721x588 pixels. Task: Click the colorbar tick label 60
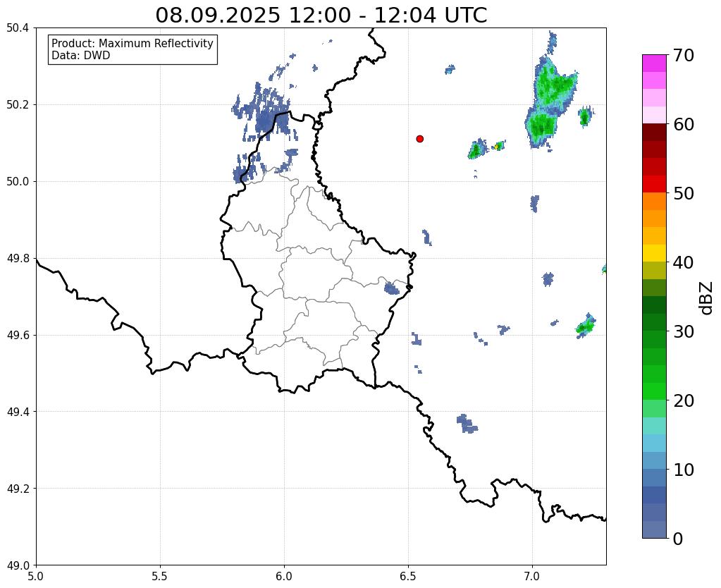pos(683,124)
